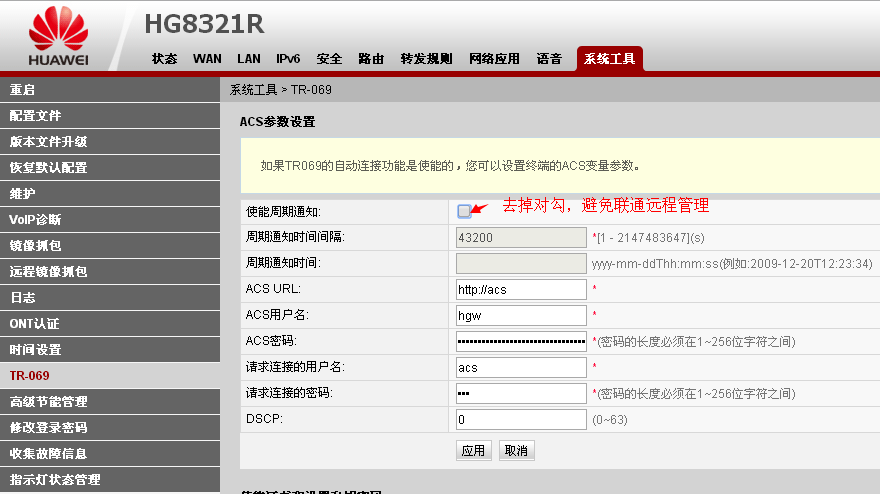Screen dimensions: 880x494
Task: Switch to the WAN tab
Action: (207, 59)
